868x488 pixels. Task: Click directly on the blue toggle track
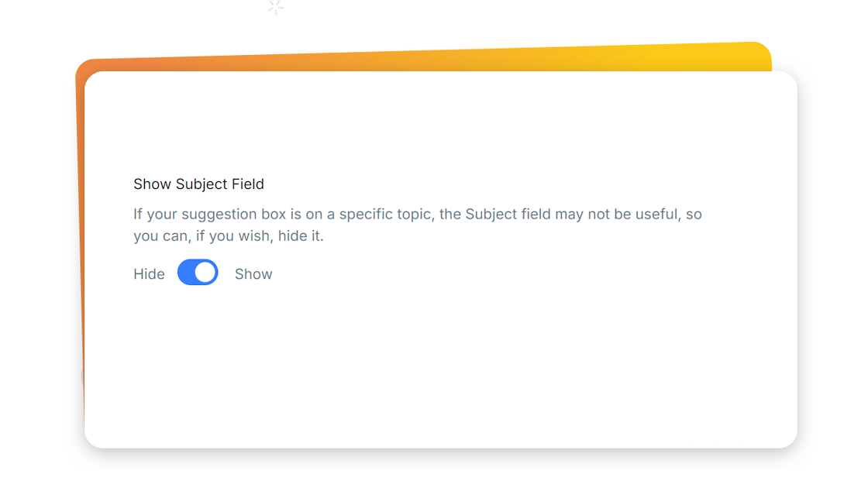click(x=186, y=273)
